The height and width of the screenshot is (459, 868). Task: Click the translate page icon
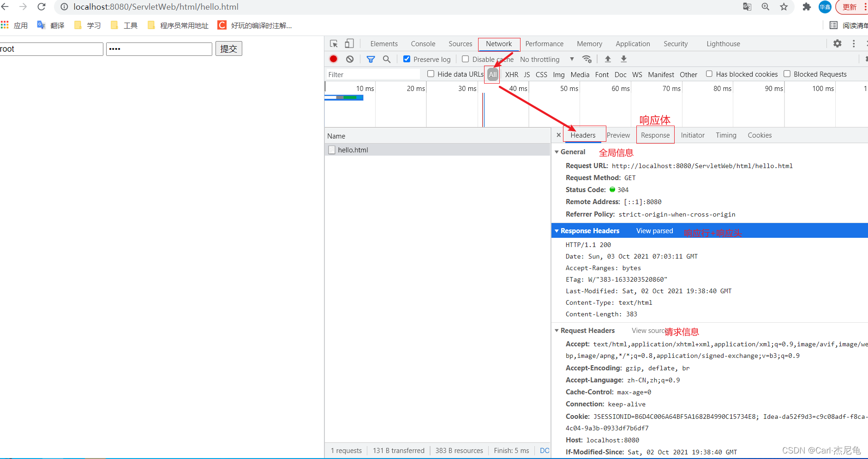[747, 6]
